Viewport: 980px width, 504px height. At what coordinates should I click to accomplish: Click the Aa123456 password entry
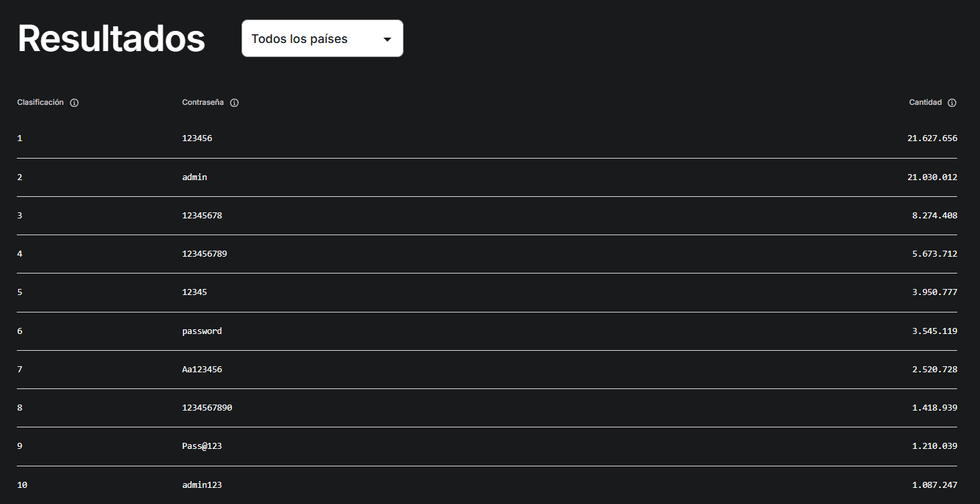point(202,370)
